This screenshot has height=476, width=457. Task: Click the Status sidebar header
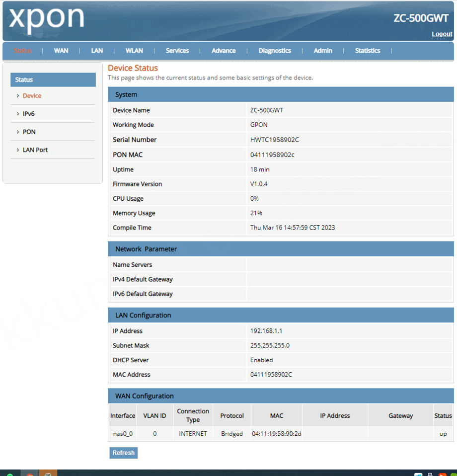tap(53, 79)
